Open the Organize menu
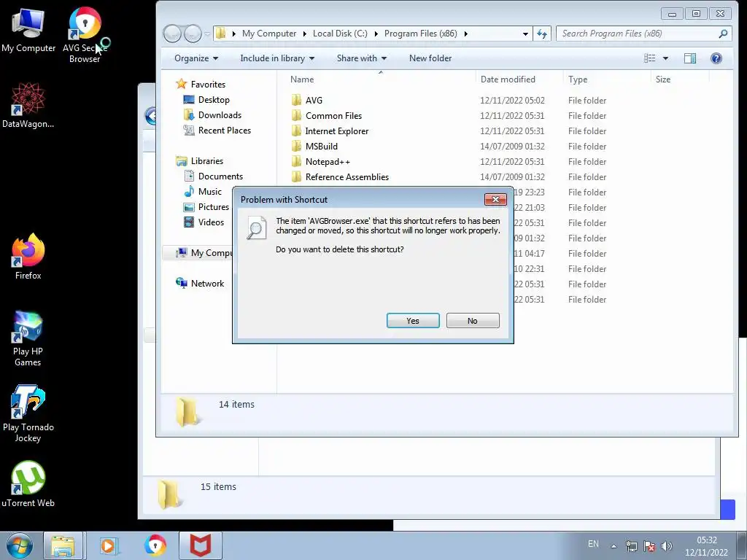Screen dimensions: 747x560 [196, 58]
